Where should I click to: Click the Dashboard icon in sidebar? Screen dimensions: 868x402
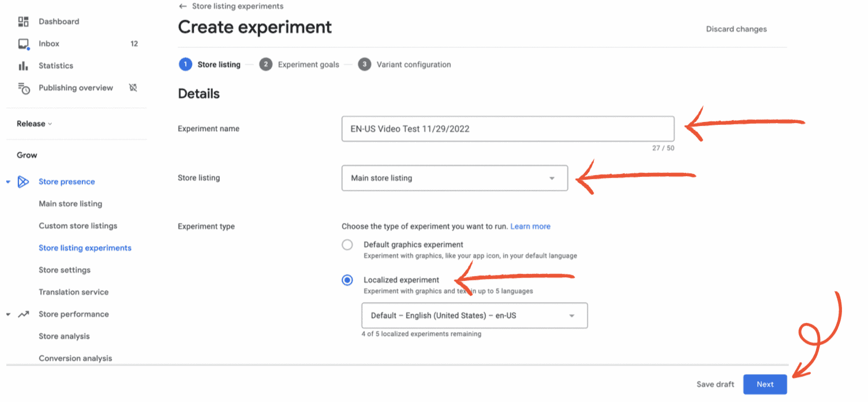point(23,22)
